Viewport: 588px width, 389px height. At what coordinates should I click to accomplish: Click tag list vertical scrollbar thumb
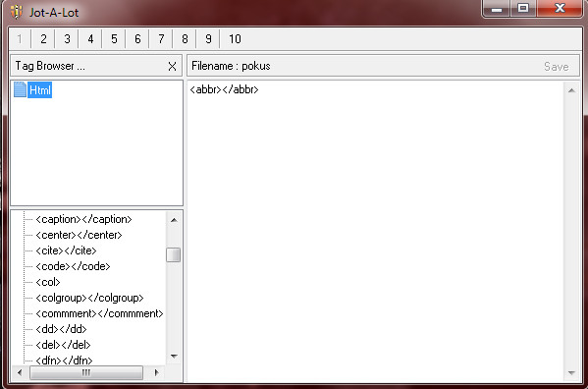tap(173, 255)
